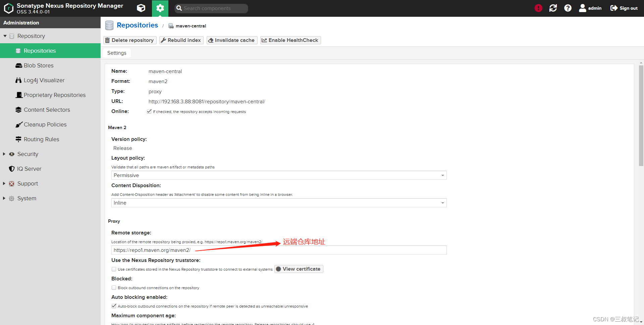This screenshot has height=325, width=644.
Task: Click Delete repository button
Action: [x=130, y=40]
